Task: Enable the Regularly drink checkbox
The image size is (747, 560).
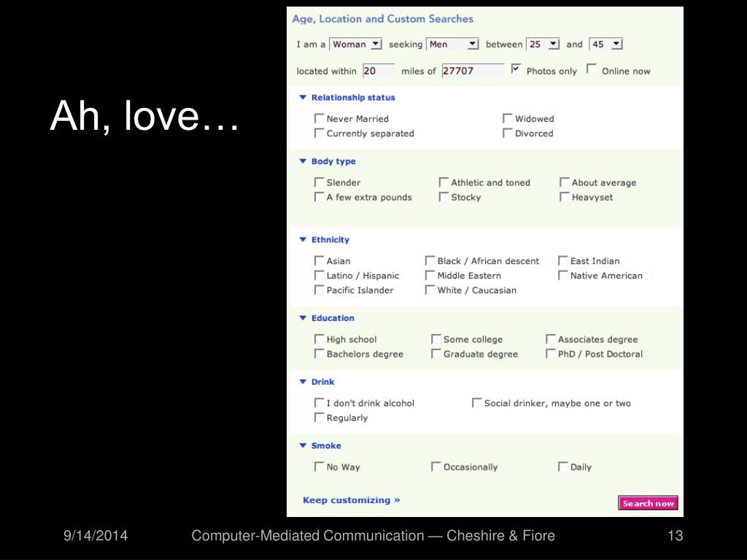Action: 320,418
